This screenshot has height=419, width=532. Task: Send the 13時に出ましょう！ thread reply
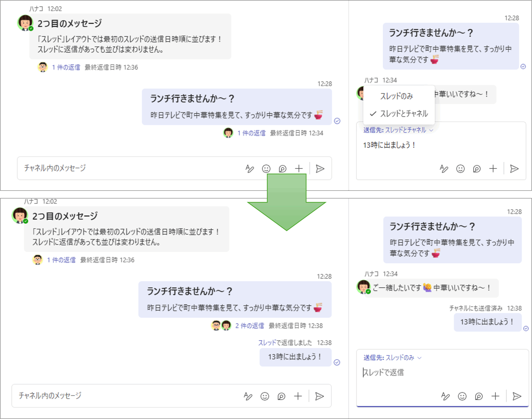coord(514,169)
